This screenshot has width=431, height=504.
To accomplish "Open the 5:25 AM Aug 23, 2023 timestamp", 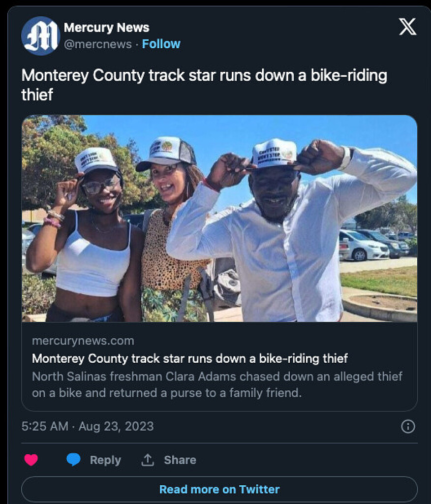I will (88, 426).
